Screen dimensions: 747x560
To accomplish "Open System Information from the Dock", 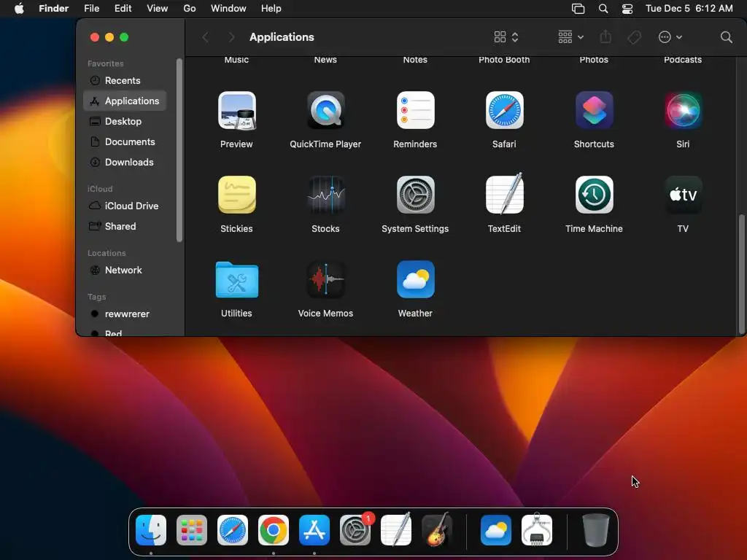I will [537, 529].
